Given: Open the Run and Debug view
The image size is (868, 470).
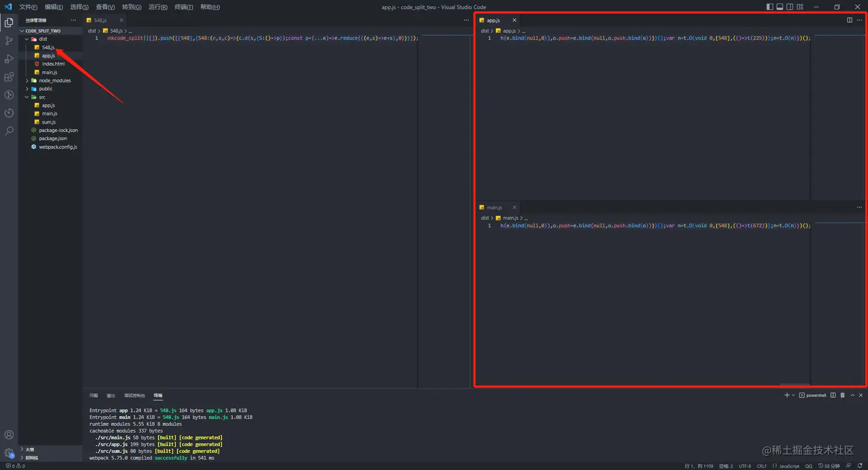Looking at the screenshot, I should pyautogui.click(x=9, y=59).
